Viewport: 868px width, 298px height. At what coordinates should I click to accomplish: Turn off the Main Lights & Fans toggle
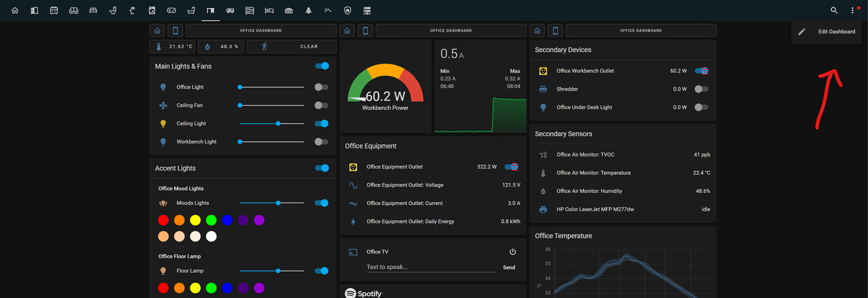click(322, 66)
